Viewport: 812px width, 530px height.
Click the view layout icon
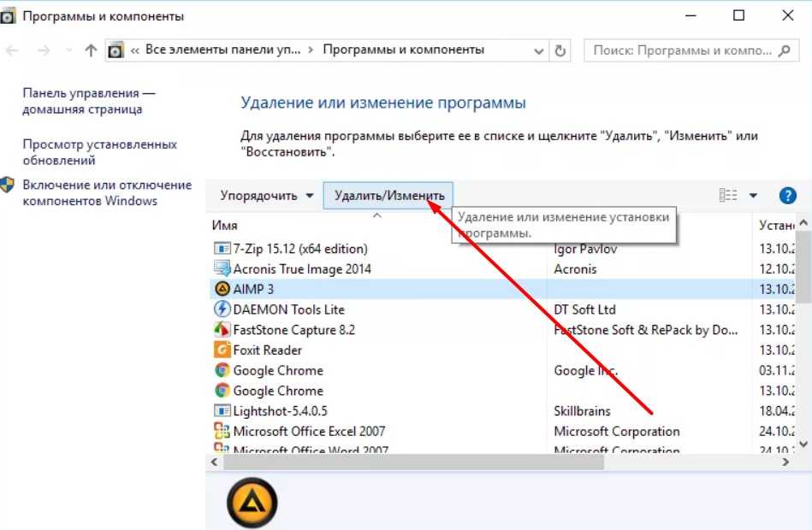[x=728, y=195]
